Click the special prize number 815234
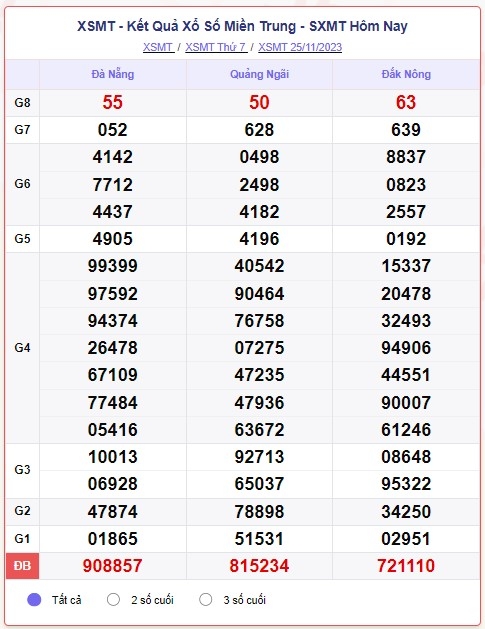This screenshot has width=485, height=629. [x=259, y=566]
